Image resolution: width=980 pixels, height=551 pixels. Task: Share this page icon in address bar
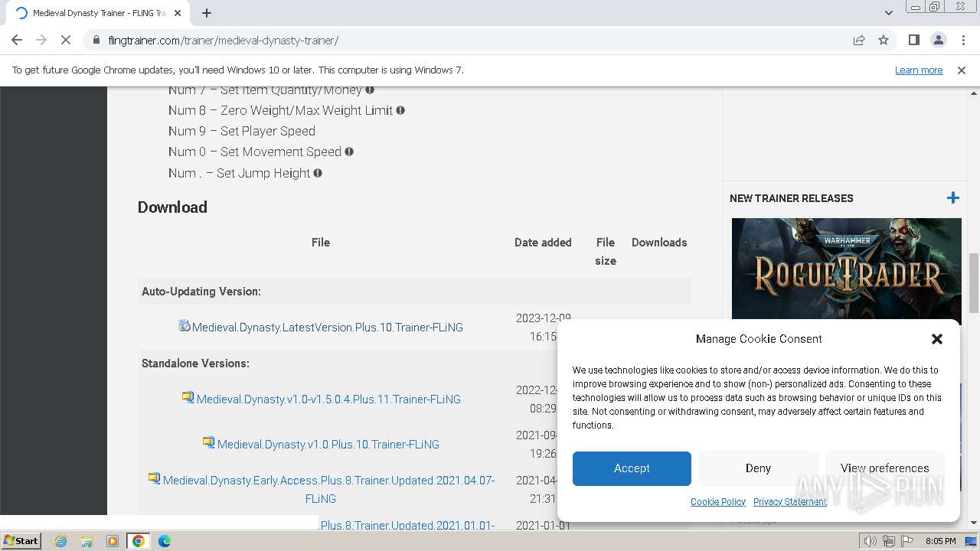tap(859, 40)
